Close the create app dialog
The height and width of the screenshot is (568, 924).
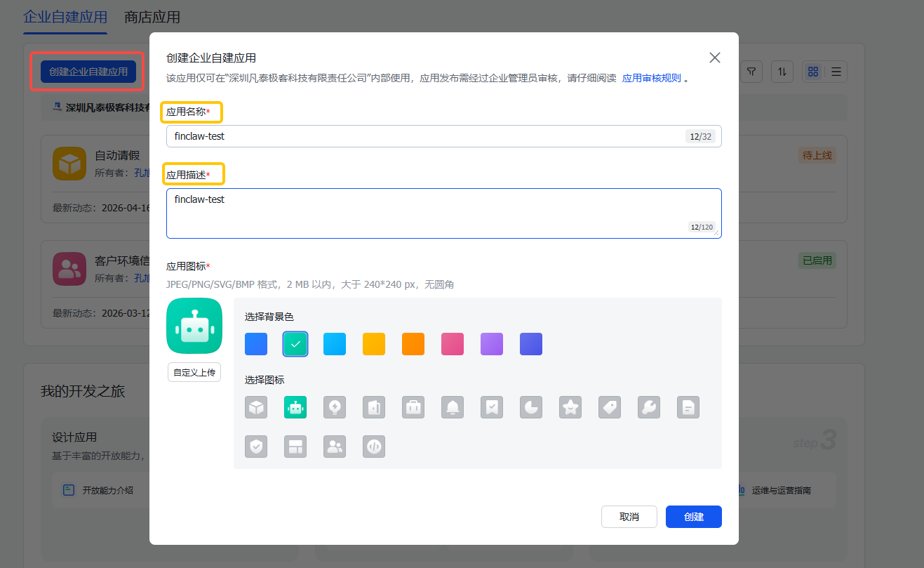coord(715,58)
